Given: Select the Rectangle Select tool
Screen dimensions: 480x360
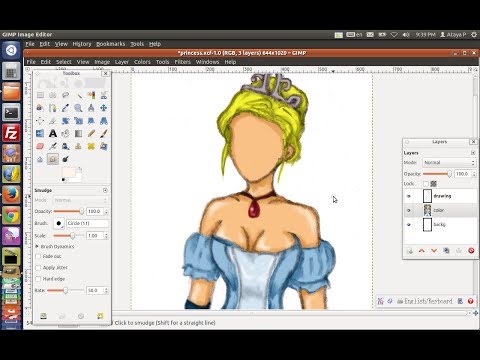Looking at the screenshot, I should pyautogui.click(x=40, y=95).
